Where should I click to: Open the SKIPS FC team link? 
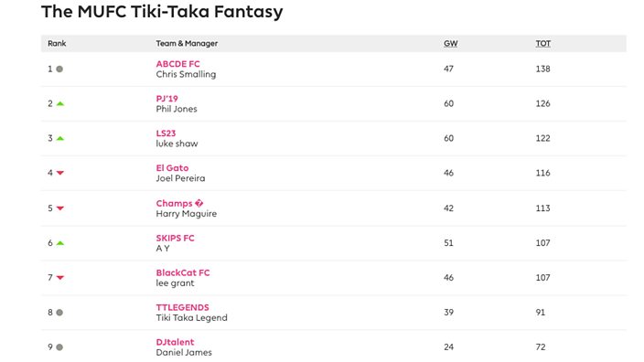click(175, 238)
